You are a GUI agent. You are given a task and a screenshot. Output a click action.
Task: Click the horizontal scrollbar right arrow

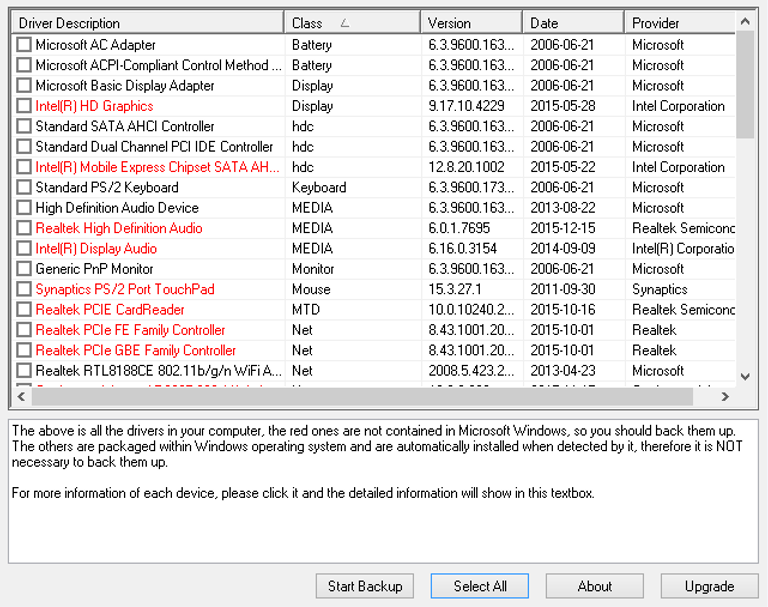(725, 396)
